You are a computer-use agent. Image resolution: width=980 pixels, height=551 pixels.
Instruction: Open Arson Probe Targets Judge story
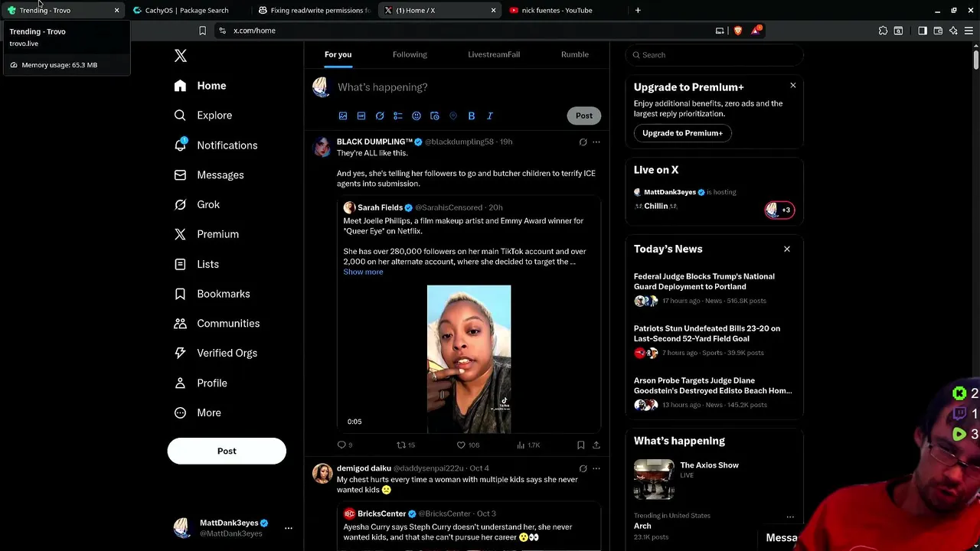point(714,393)
